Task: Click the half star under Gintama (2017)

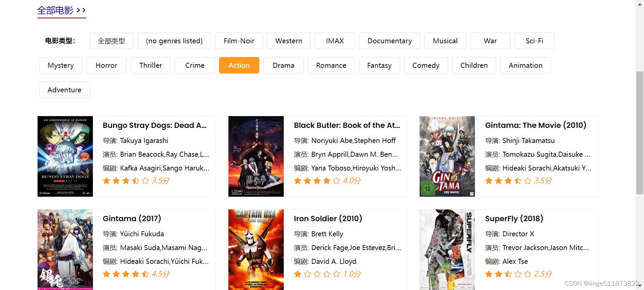Action: click(145, 274)
